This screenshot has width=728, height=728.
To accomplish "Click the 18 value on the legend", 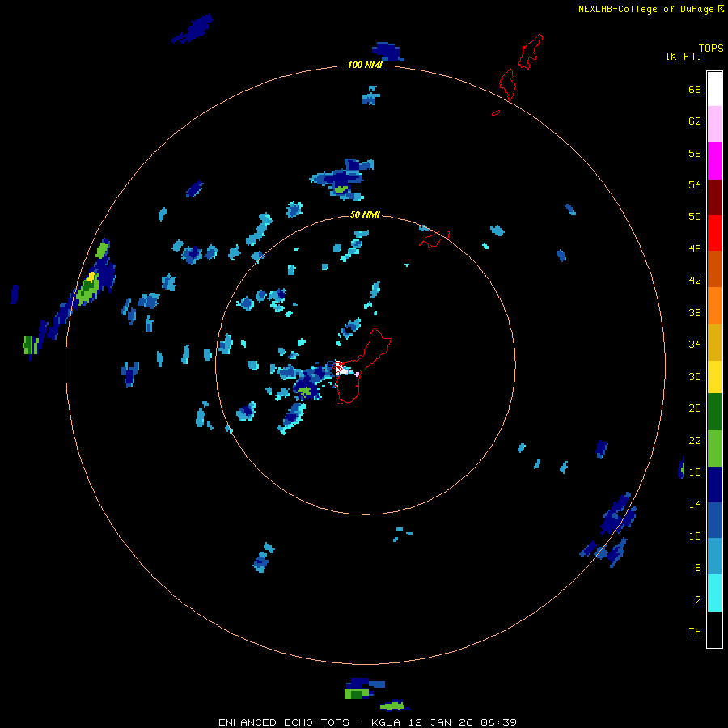I will pos(695,472).
